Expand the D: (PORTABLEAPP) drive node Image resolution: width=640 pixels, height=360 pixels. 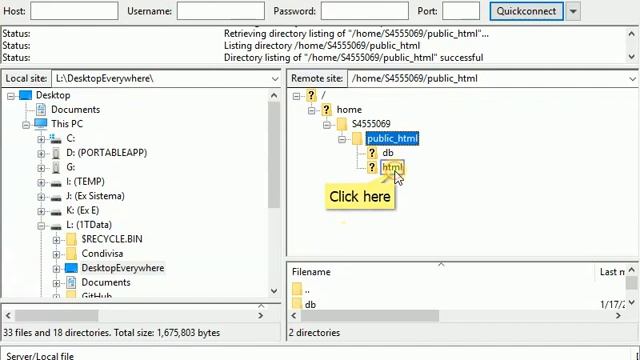tap(41, 153)
